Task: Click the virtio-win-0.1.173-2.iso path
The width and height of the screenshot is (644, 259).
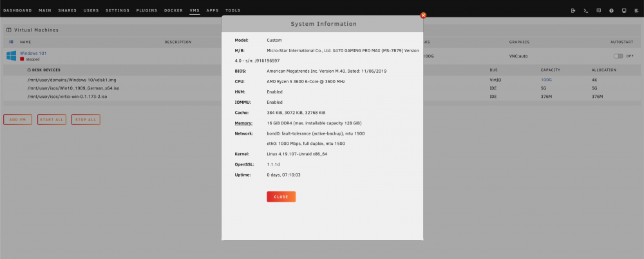Action: click(67, 97)
